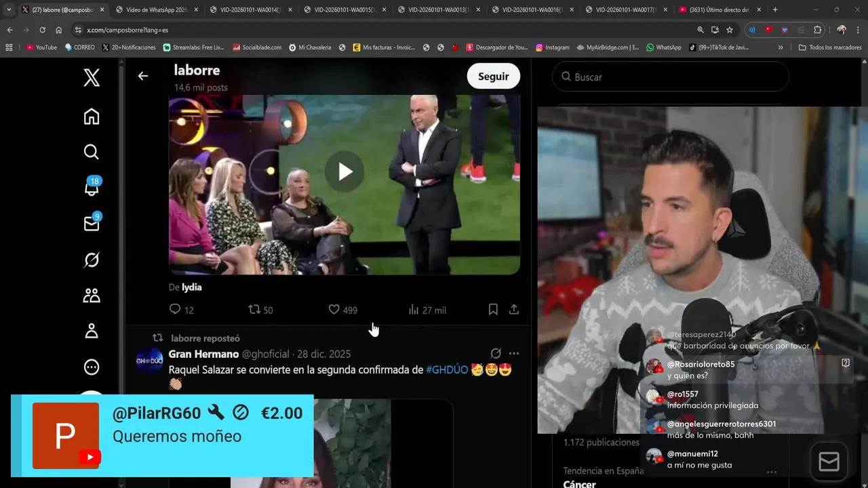Like the post with 499 likes
Screen dimensions: 868x488
pos(342,310)
